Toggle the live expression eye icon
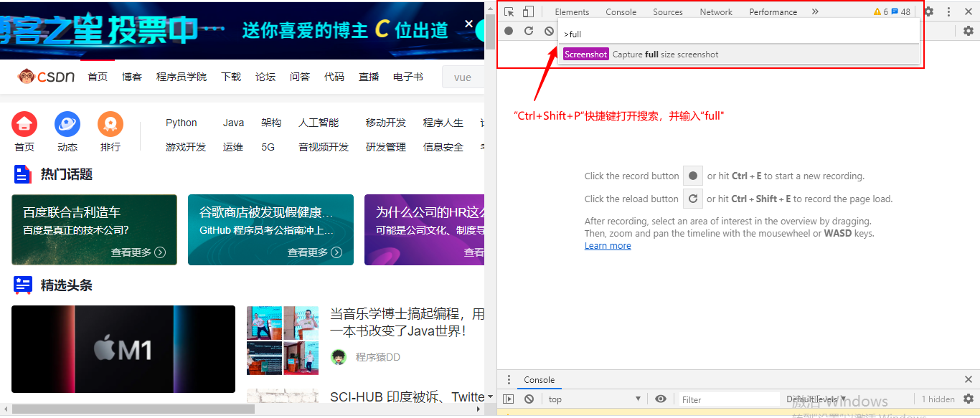The image size is (980, 418). [x=661, y=399]
